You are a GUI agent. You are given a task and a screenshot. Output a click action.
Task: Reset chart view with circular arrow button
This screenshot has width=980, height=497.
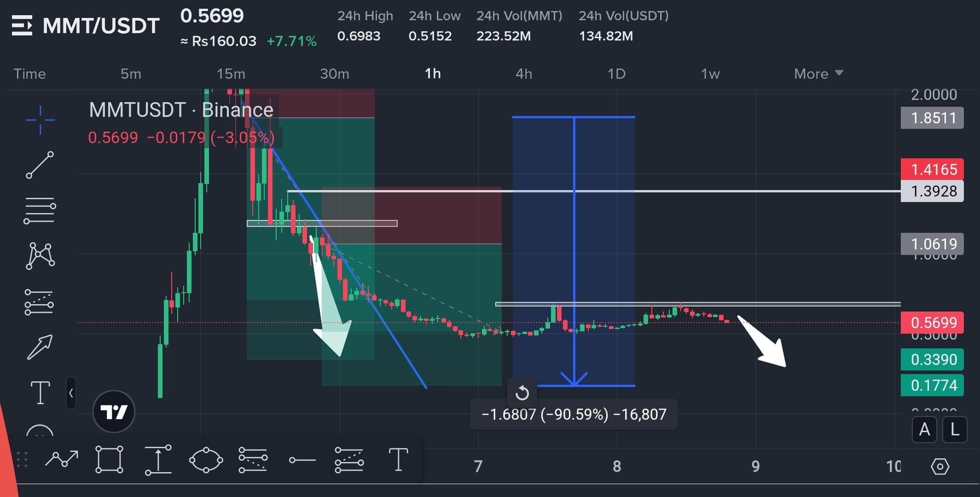tap(522, 393)
